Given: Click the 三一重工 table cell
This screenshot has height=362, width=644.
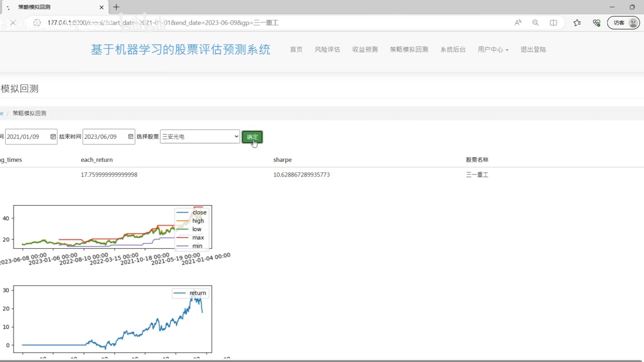Looking at the screenshot, I should pyautogui.click(x=477, y=175).
